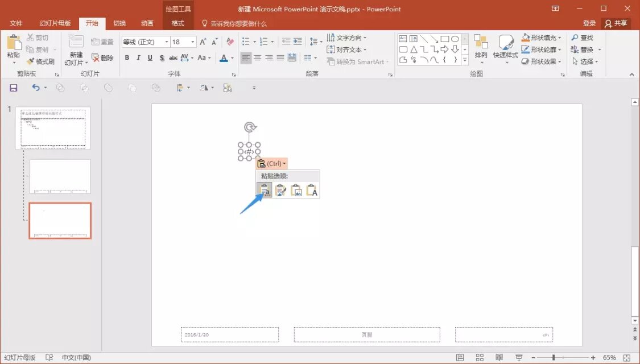This screenshot has height=364, width=640.
Task: Click the Sign in link
Action: [589, 23]
